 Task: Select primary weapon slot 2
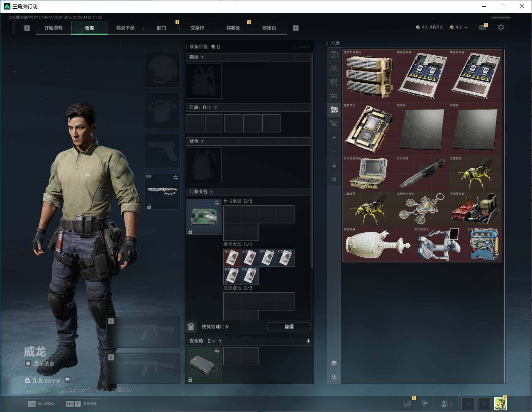[143, 369]
